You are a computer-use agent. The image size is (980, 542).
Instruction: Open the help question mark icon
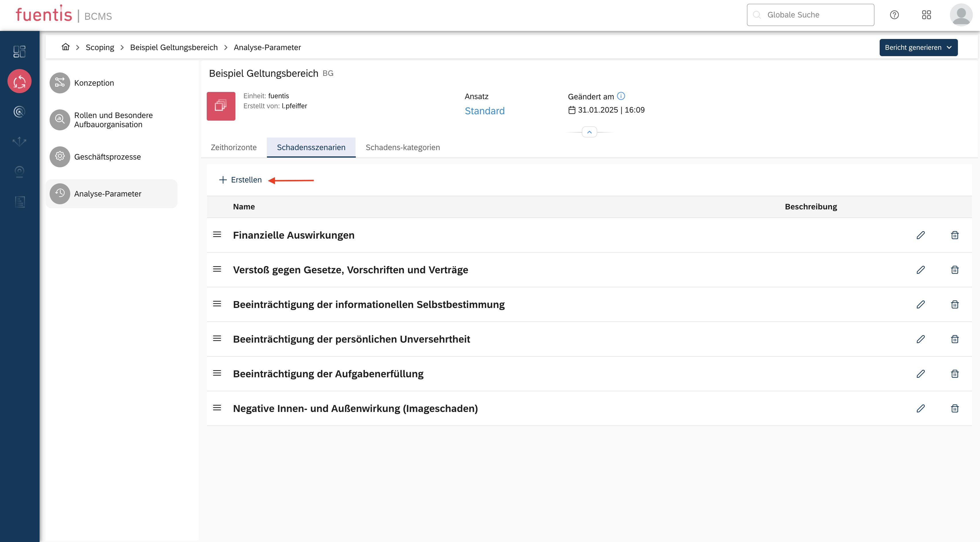tap(894, 15)
